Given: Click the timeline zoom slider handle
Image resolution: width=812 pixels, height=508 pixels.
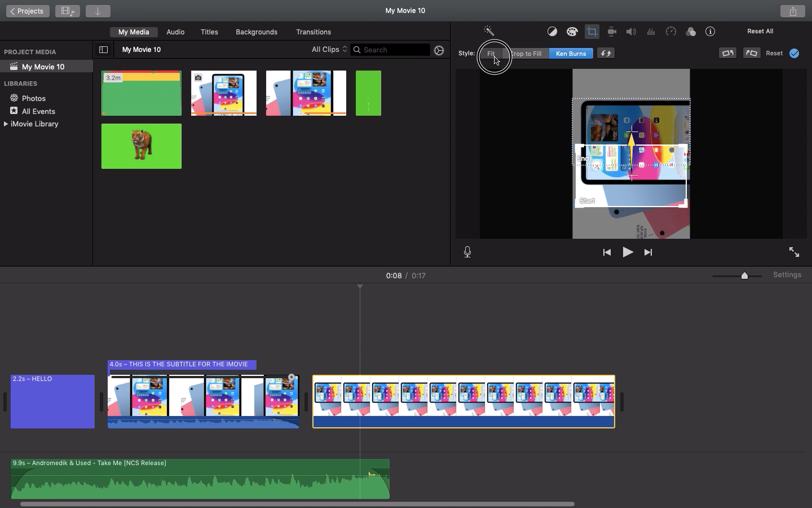Looking at the screenshot, I should coord(744,275).
